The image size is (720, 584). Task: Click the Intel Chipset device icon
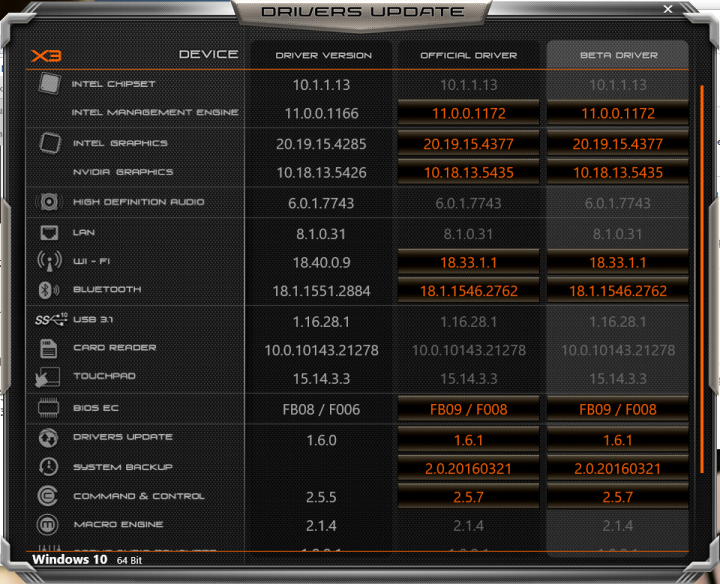49,84
